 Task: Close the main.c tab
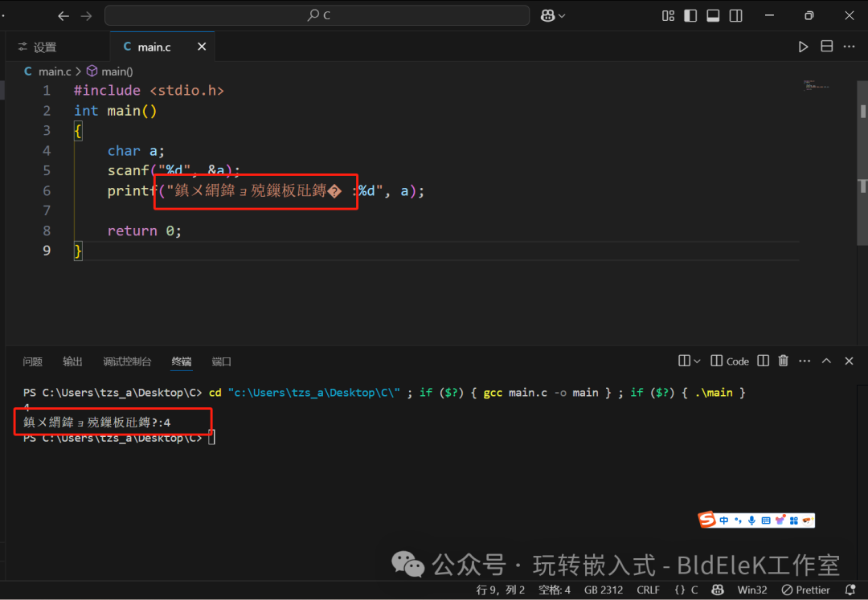pyautogui.click(x=202, y=47)
